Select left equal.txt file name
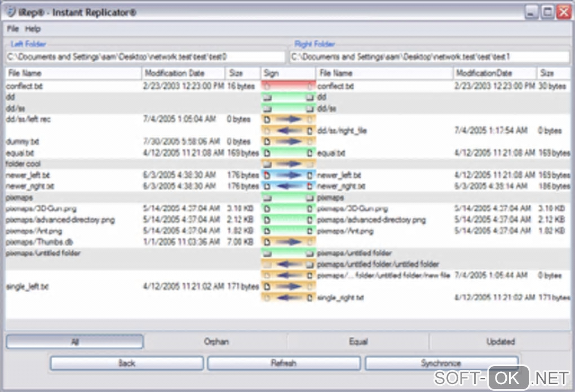 coord(20,153)
